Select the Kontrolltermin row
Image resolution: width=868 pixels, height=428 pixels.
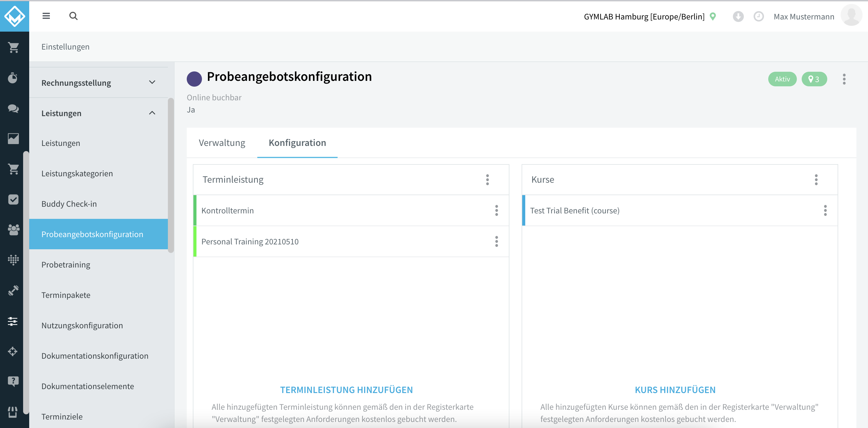click(351, 210)
